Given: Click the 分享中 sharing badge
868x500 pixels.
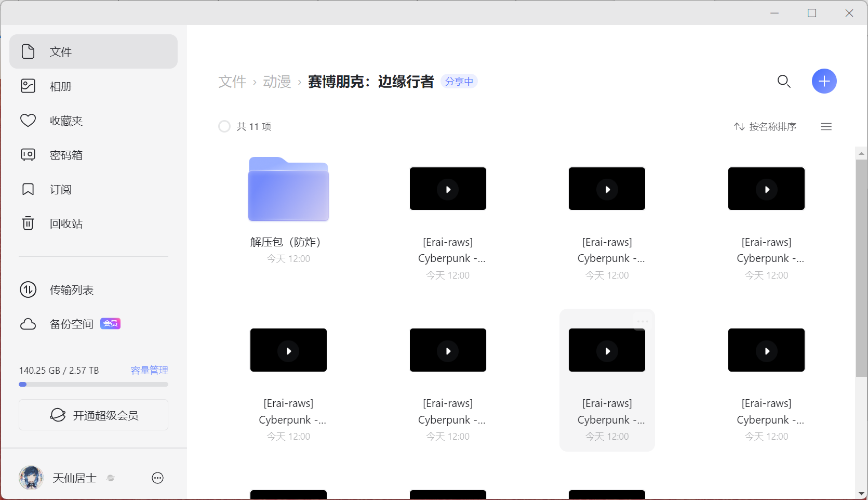Looking at the screenshot, I should tap(459, 82).
